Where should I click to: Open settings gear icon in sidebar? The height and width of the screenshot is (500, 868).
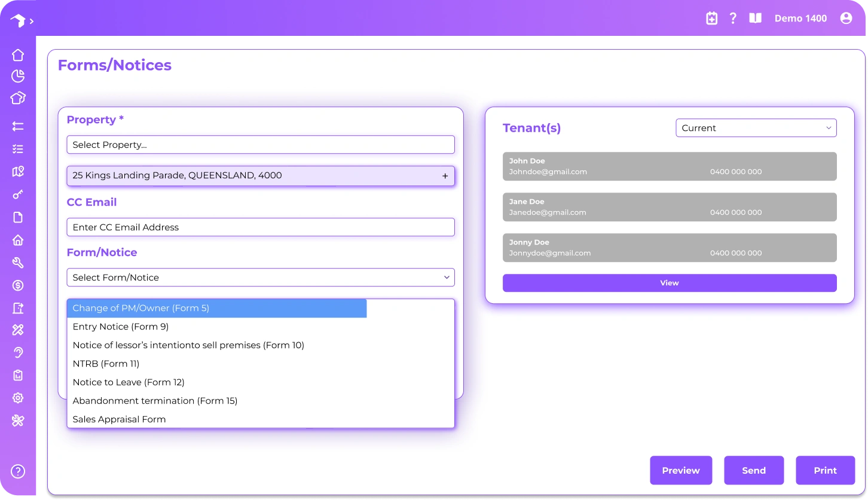pyautogui.click(x=18, y=398)
